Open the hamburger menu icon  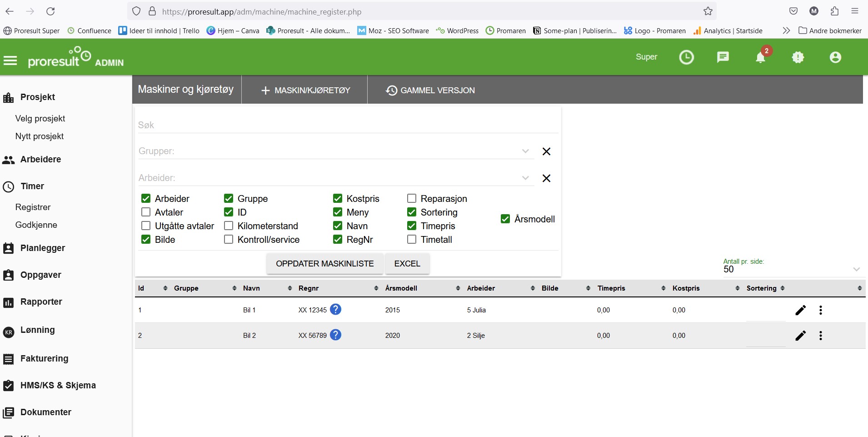[10, 60]
